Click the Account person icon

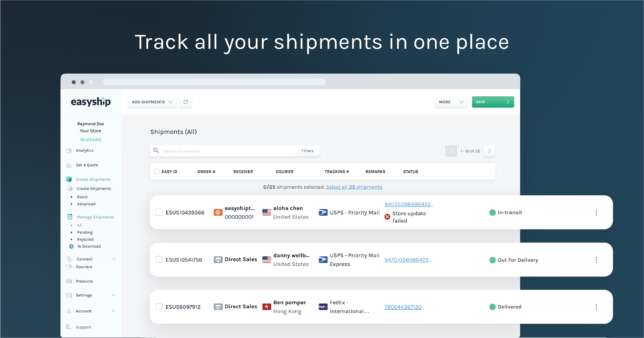click(x=69, y=311)
